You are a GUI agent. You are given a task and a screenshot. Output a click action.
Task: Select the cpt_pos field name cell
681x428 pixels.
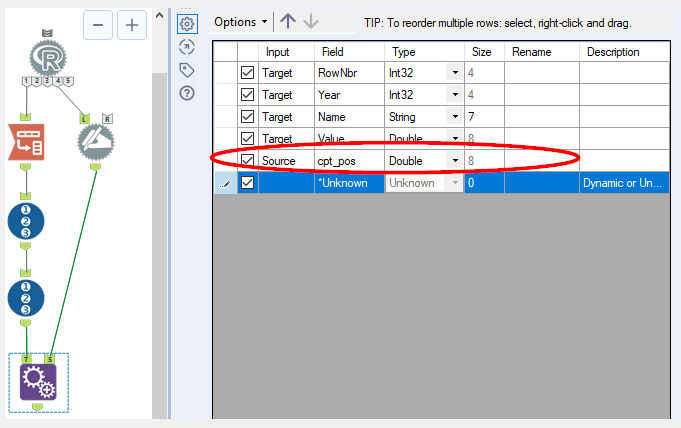349,160
